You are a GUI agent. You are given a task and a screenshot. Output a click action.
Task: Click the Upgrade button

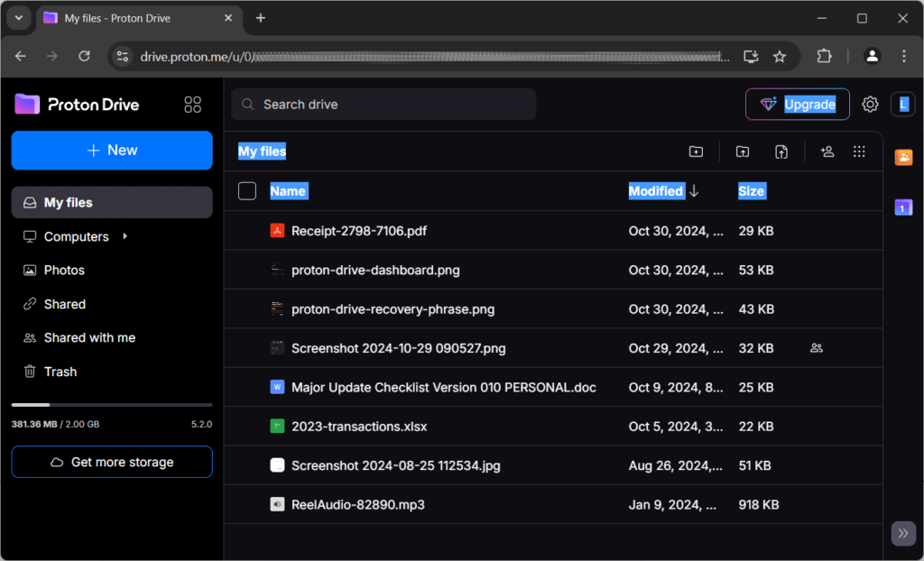[x=798, y=105]
